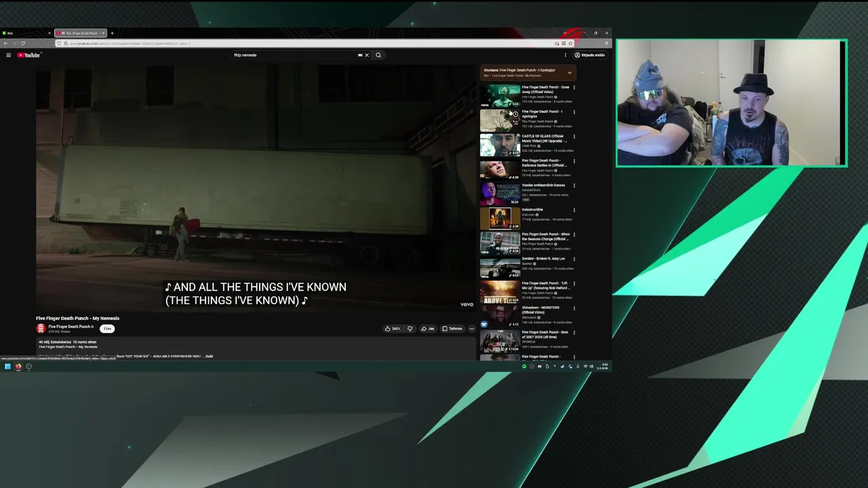
Task: Open 'Vuodet omfetamiinin kanssa' video thumbnail
Action: (500, 194)
